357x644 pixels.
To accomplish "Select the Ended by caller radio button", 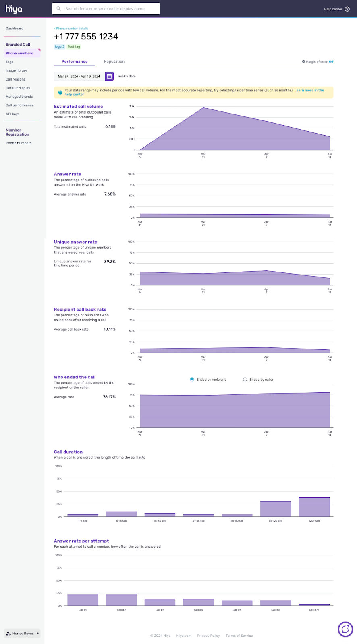I will pyautogui.click(x=245, y=380).
